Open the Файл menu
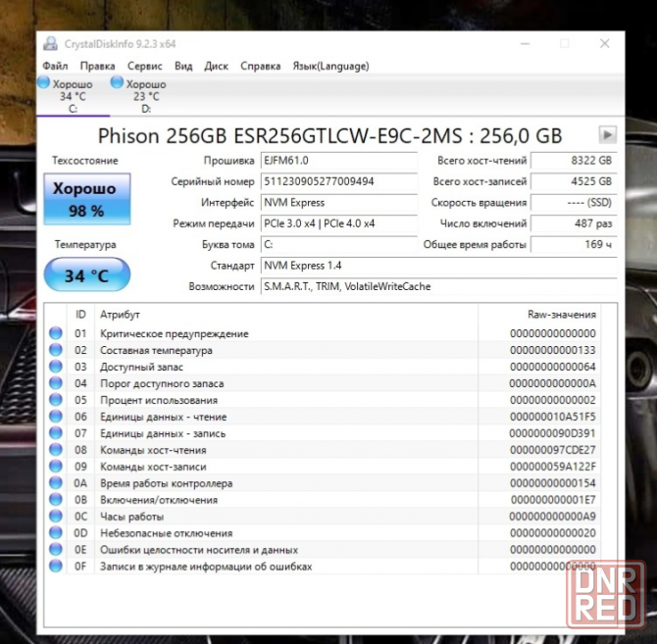 55,66
